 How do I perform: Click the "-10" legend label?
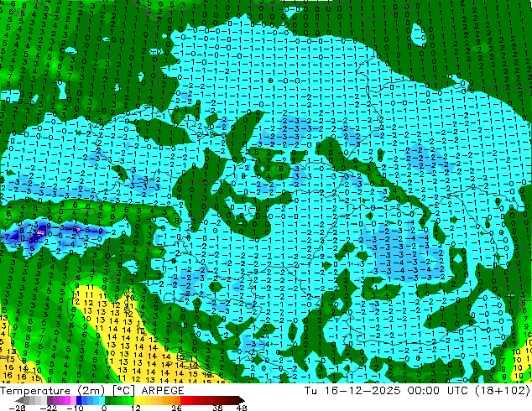75,408
